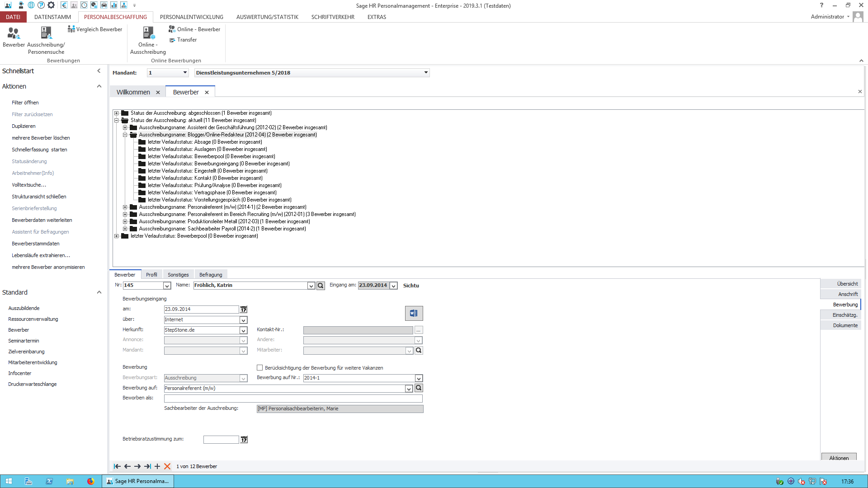
Task: Click search magnifier next to Name field
Action: pyautogui.click(x=321, y=286)
